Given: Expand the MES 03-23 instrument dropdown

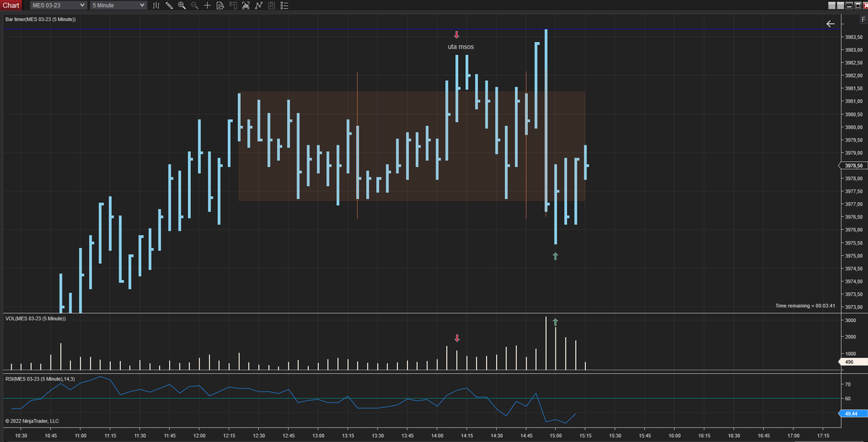Looking at the screenshot, I should click(57, 5).
